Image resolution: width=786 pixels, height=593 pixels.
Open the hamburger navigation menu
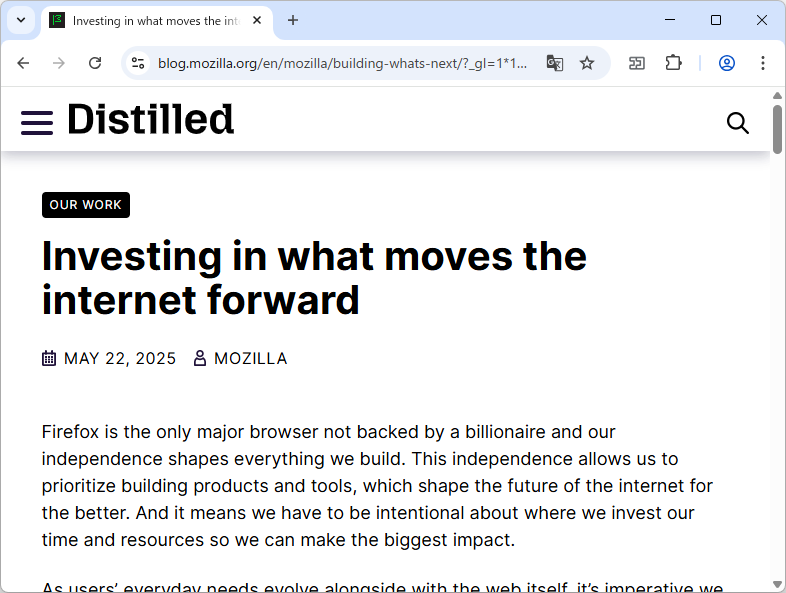pyautogui.click(x=37, y=123)
